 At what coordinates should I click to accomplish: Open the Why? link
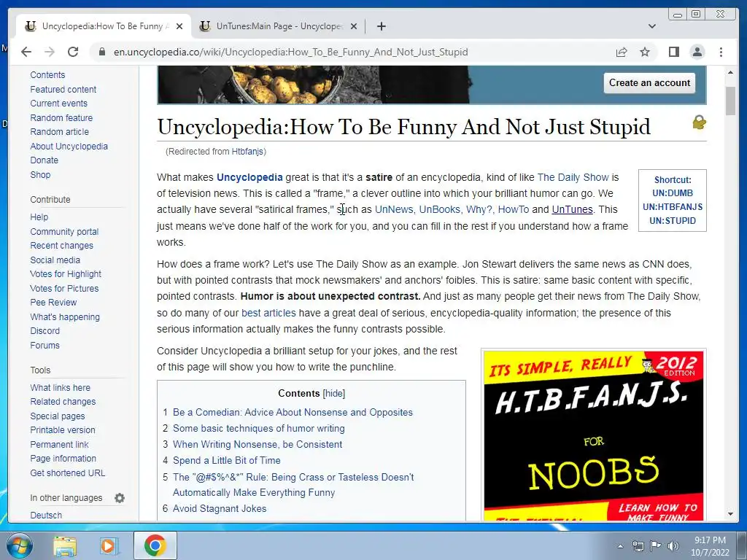tap(479, 209)
